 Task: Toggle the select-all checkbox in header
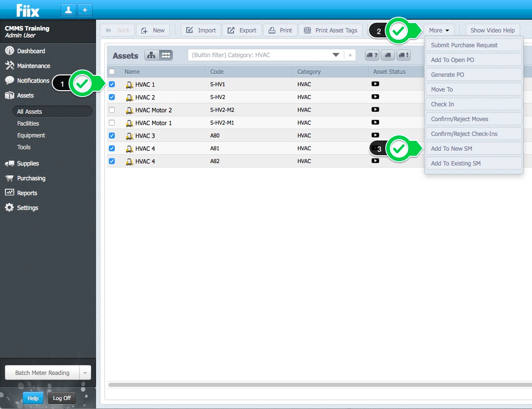112,71
